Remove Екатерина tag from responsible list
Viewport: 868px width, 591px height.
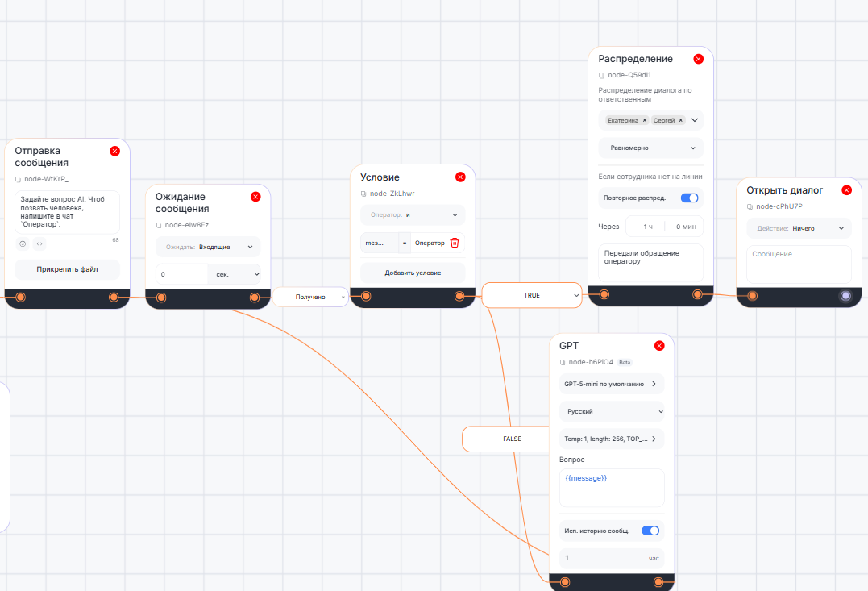[x=645, y=120]
